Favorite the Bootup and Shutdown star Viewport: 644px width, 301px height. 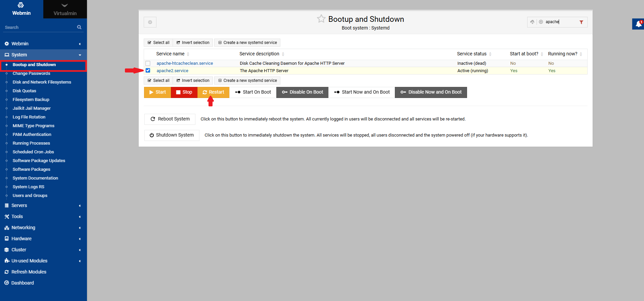pyautogui.click(x=321, y=19)
